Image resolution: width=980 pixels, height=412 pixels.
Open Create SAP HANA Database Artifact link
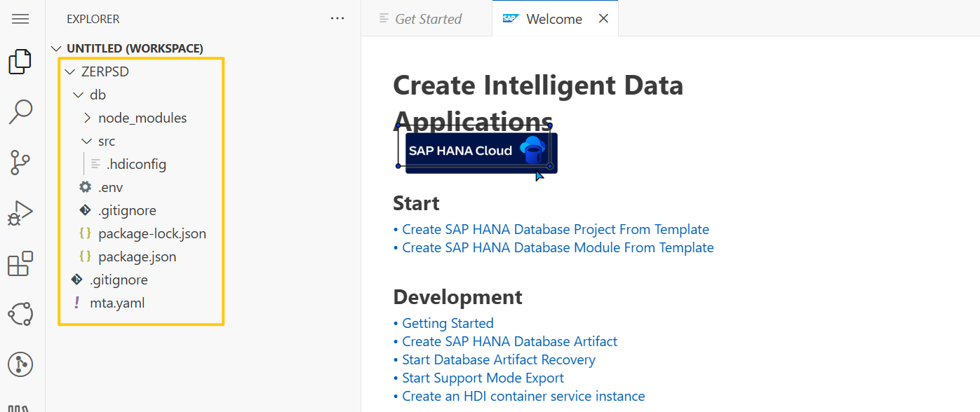(509, 341)
